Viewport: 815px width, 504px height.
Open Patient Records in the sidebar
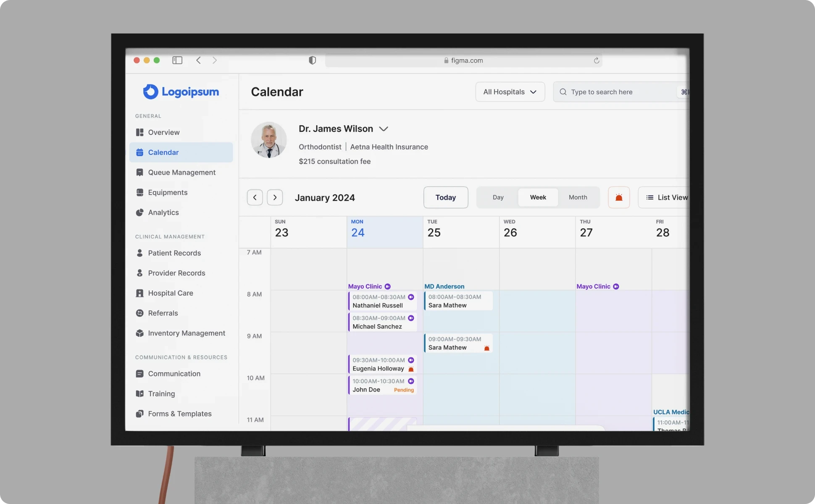click(x=174, y=253)
